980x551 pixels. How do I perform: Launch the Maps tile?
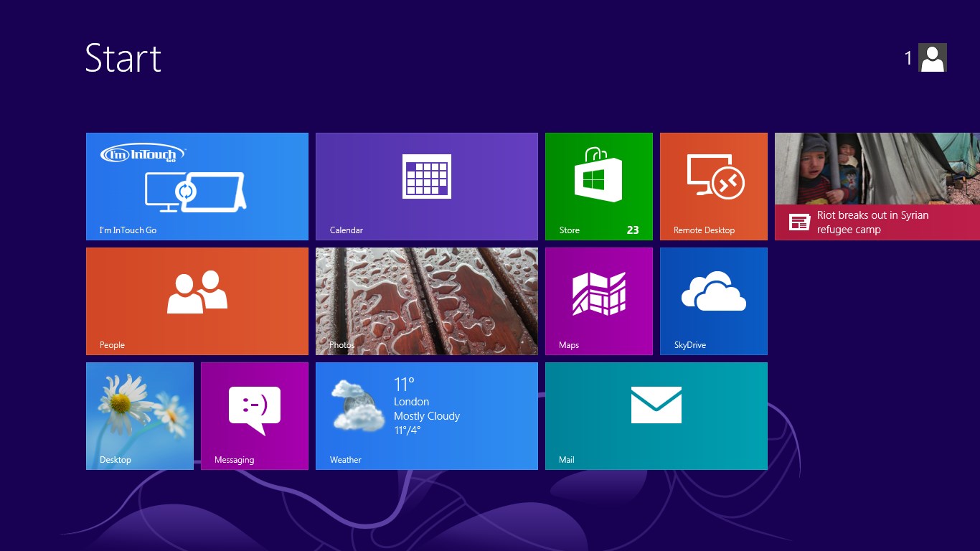(599, 301)
